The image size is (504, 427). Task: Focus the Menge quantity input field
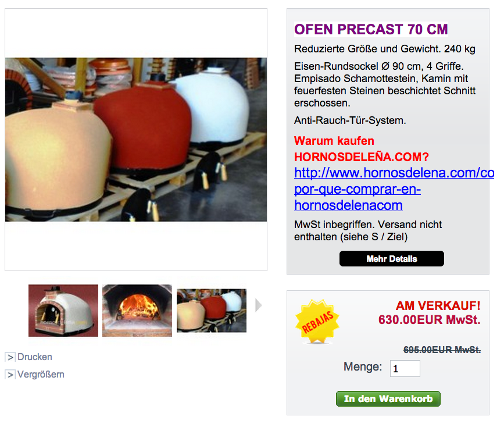point(405,368)
